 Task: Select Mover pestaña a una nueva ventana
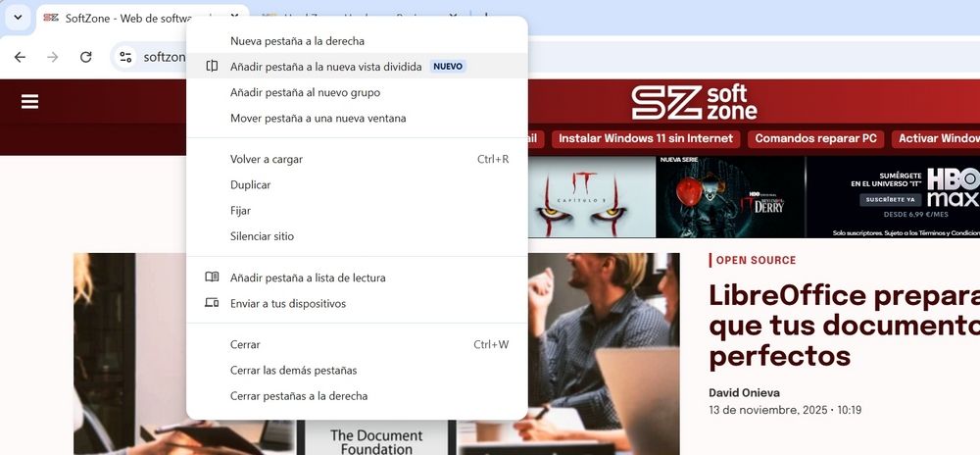(357, 118)
